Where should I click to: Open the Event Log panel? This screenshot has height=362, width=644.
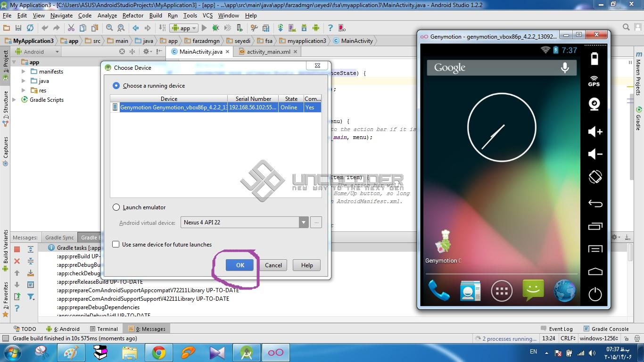click(x=557, y=329)
